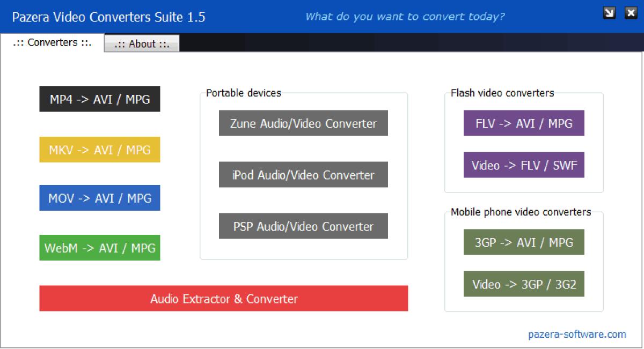Screen dimensions: 644x349
Task: Open the MKV -> AVI / MPG converter
Action: [99, 150]
